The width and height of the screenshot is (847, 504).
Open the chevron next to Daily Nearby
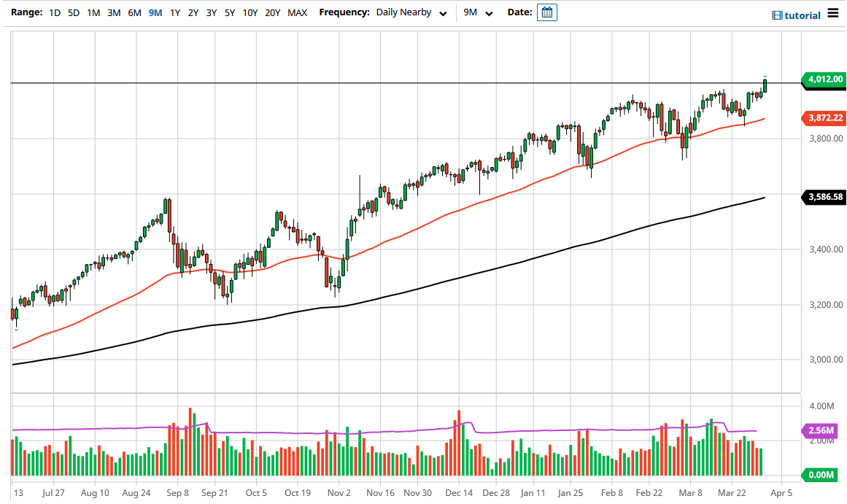[x=443, y=13]
